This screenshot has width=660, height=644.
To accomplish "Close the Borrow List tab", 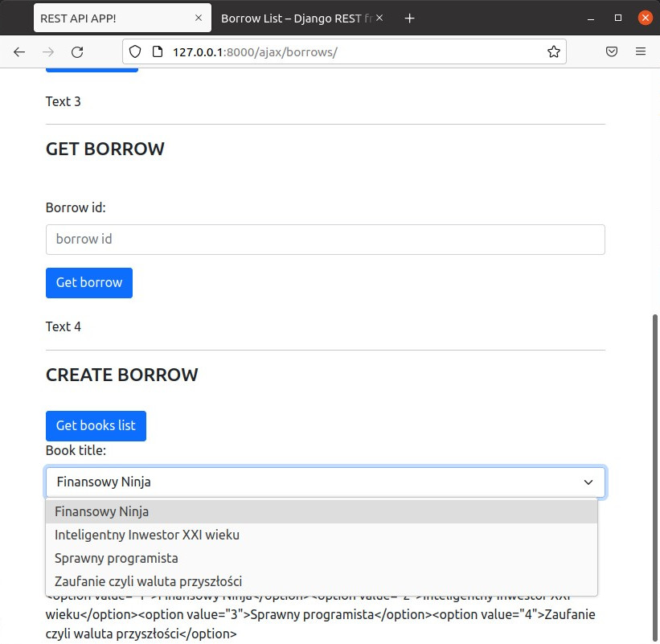I will pyautogui.click(x=379, y=18).
